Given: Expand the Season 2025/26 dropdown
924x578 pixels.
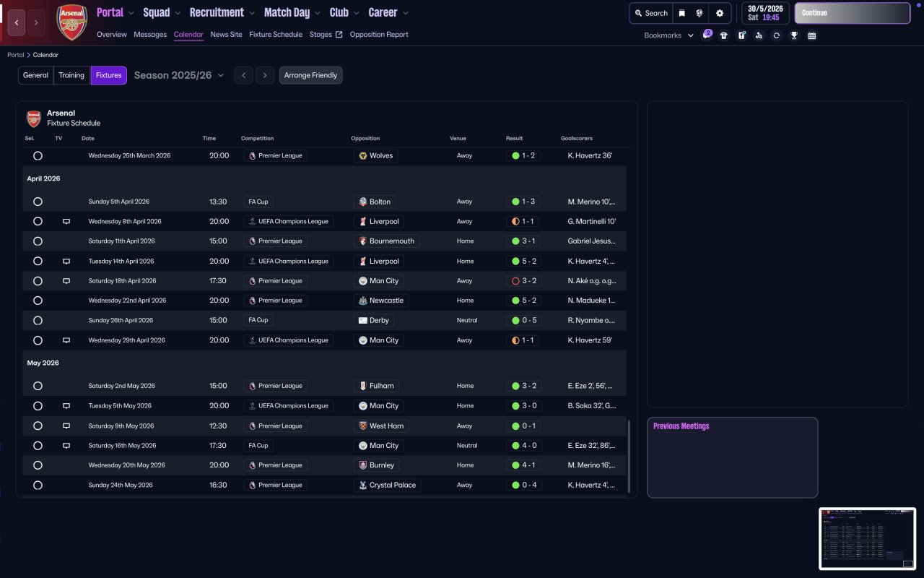Looking at the screenshot, I should 179,75.
